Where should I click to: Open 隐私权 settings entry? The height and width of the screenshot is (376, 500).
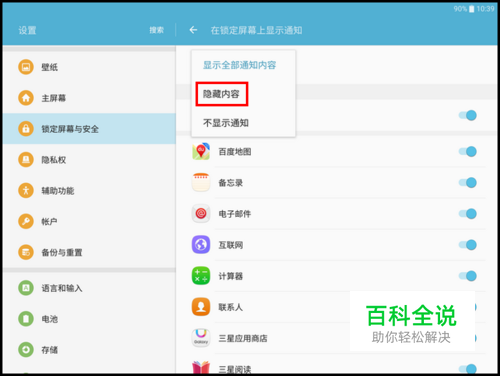[89, 160]
